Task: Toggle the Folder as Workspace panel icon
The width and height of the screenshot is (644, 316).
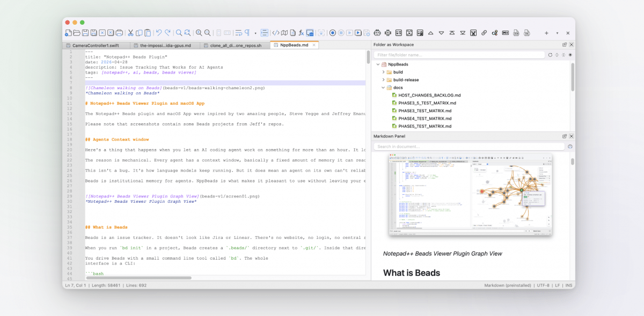Action: pyautogui.click(x=310, y=33)
